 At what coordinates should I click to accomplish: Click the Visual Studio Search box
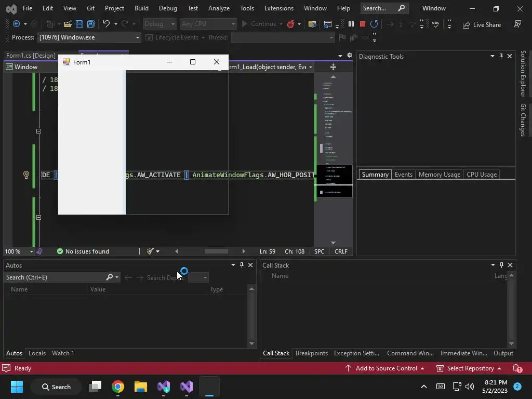click(384, 8)
